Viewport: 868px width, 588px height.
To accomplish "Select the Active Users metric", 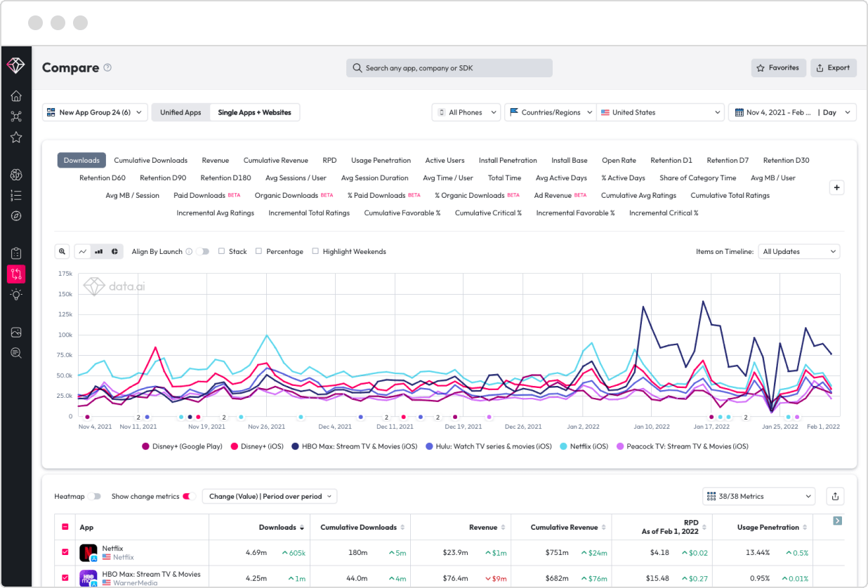I will tap(445, 160).
